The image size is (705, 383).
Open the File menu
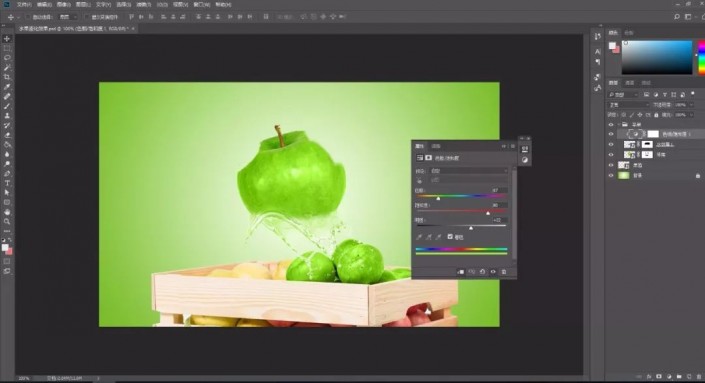(x=24, y=4)
